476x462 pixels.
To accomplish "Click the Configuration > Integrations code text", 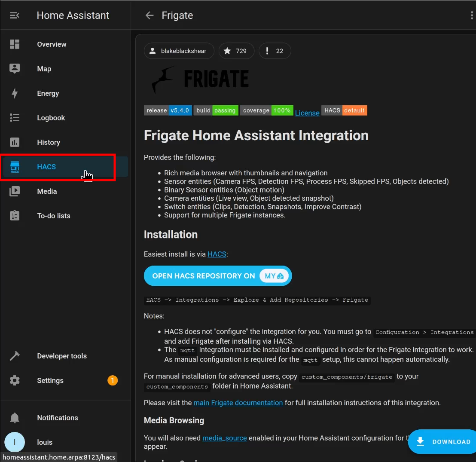I will 424,332.
